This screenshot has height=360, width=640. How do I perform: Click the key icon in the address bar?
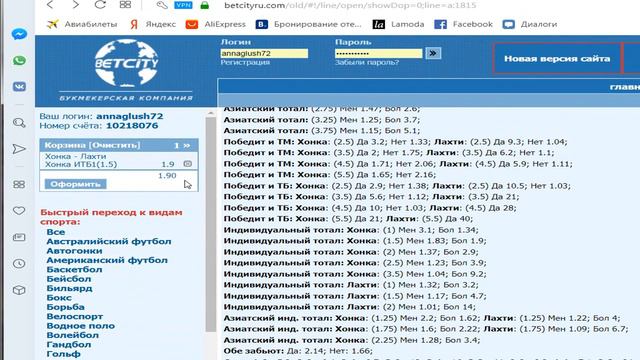coord(162,5)
